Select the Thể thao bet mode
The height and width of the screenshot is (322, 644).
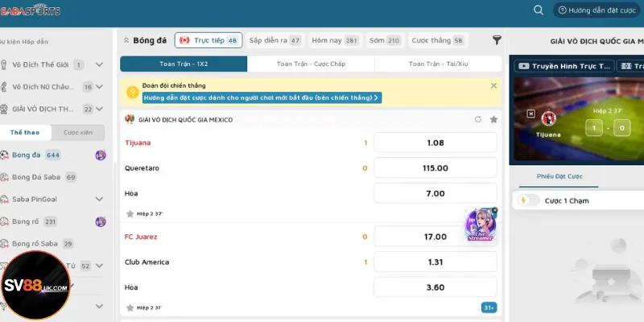coord(25,132)
